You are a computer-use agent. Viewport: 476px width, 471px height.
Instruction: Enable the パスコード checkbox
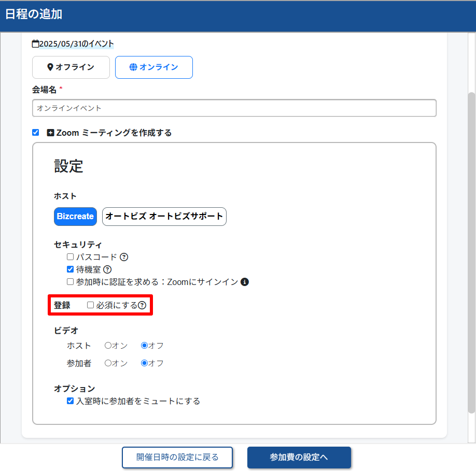(70, 257)
